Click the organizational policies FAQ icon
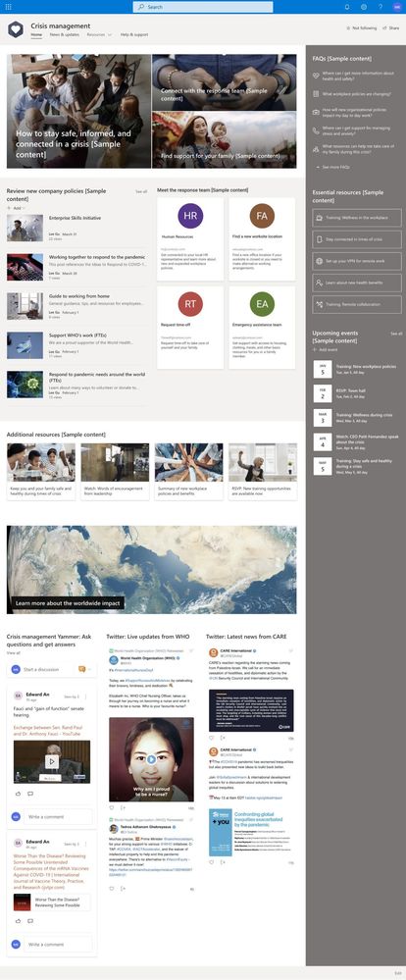Screen dimensions: 406x980 click(x=316, y=112)
